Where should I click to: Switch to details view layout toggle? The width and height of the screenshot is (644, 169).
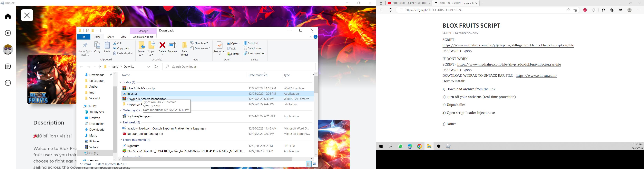click(x=309, y=164)
